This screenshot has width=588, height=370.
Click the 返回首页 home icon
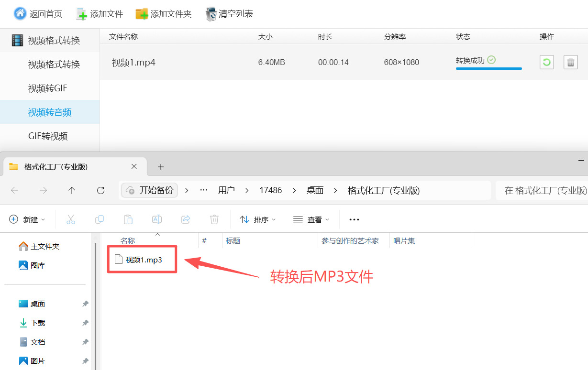point(20,13)
